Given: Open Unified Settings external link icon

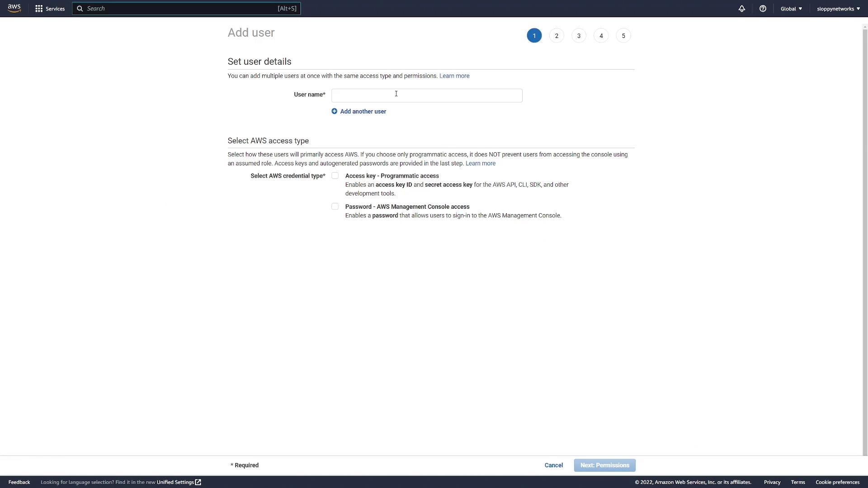Looking at the screenshot, I should [x=198, y=482].
